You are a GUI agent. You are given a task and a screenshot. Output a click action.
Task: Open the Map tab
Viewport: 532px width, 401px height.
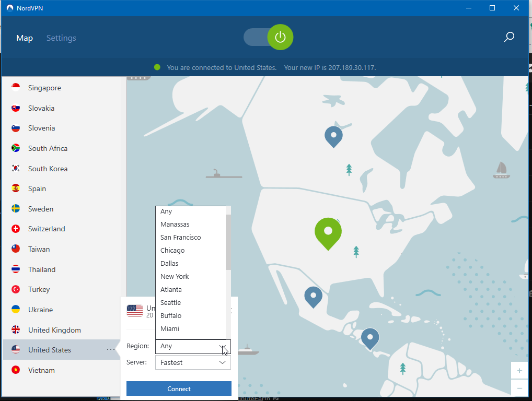pyautogui.click(x=25, y=38)
